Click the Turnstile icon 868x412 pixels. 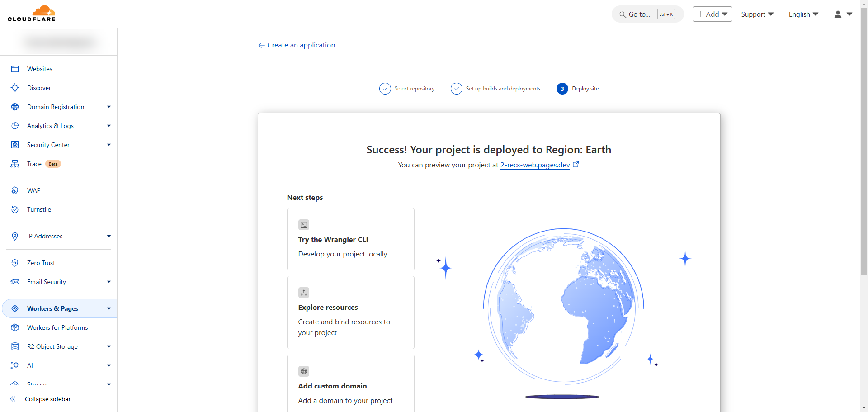click(15, 209)
